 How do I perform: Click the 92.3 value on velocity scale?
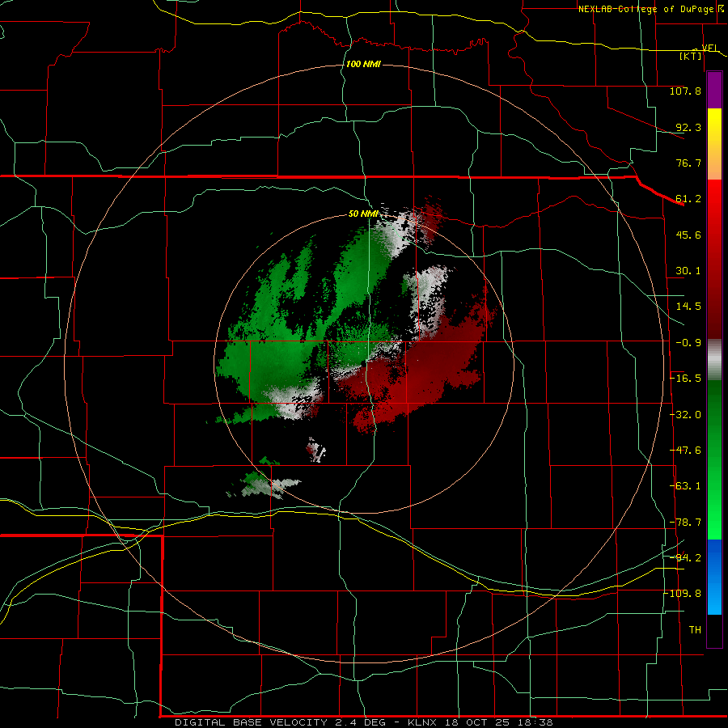(x=688, y=127)
